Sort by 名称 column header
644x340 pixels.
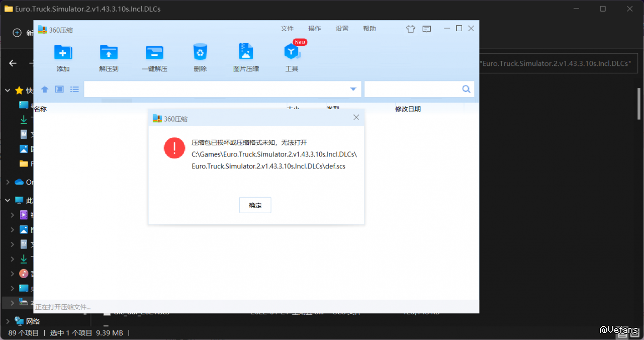click(40, 109)
